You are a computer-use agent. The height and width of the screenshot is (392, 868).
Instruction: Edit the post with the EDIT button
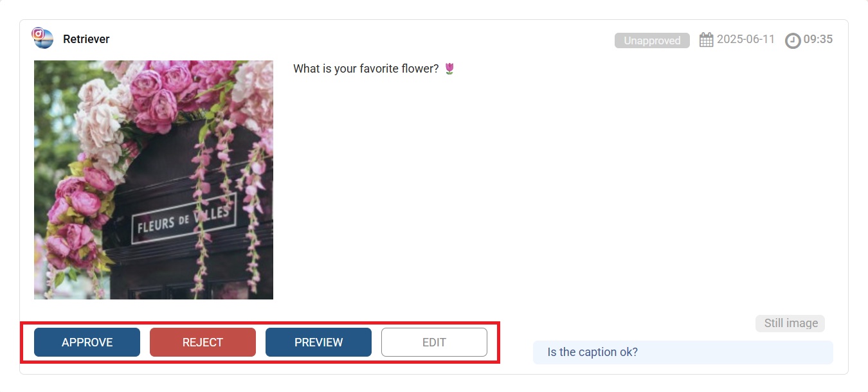tap(434, 343)
